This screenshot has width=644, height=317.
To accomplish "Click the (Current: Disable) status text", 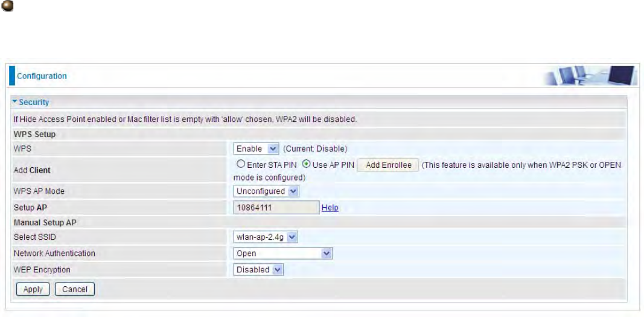I will 316,149.
